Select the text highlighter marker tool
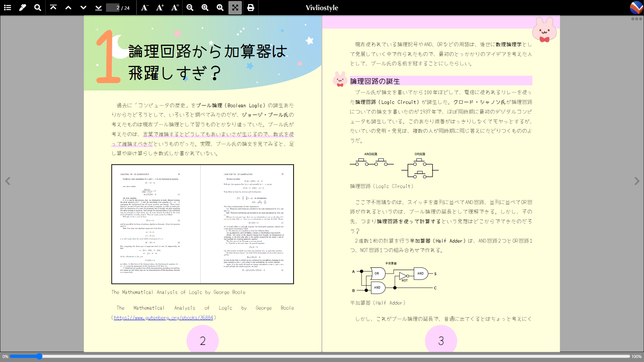Viewport: 644px width, 362px height. (x=22, y=7)
